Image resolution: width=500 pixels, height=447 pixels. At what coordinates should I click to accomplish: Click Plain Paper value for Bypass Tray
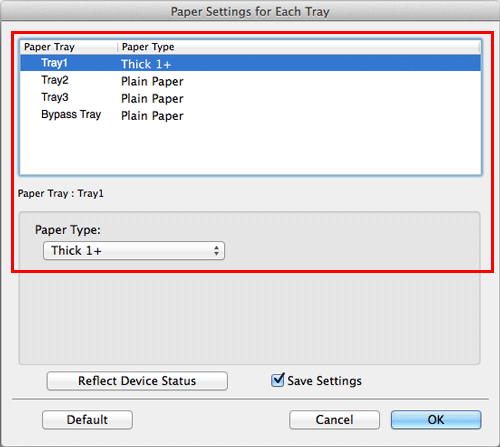click(x=152, y=116)
